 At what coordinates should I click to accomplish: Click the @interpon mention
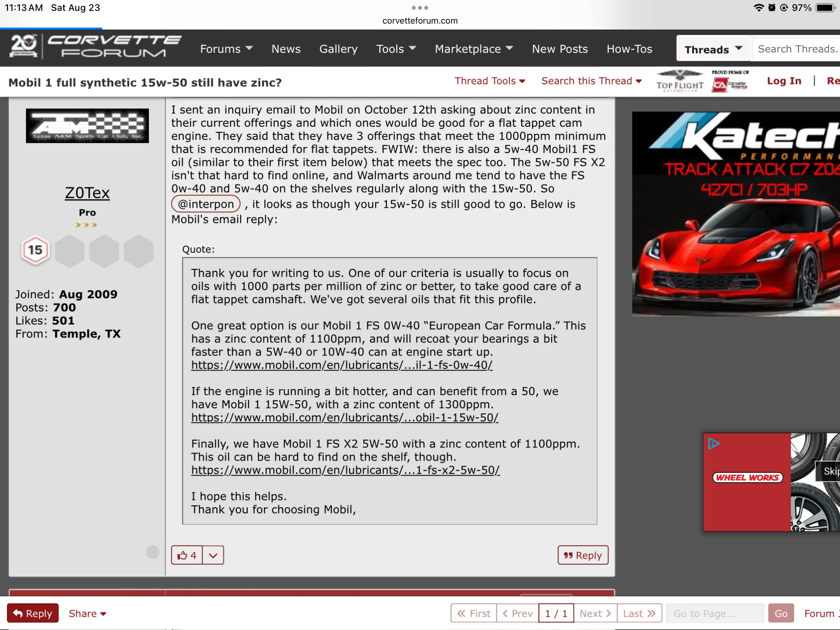206,204
